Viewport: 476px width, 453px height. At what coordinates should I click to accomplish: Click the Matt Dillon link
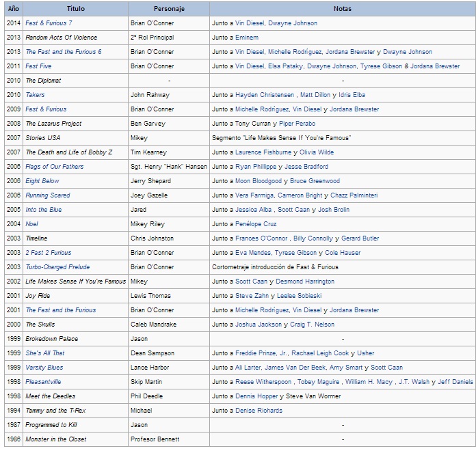tap(315, 95)
